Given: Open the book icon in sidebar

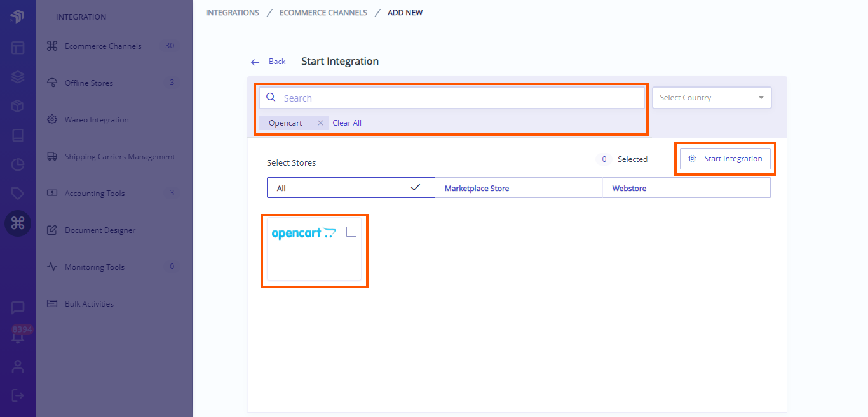Looking at the screenshot, I should pos(17,135).
